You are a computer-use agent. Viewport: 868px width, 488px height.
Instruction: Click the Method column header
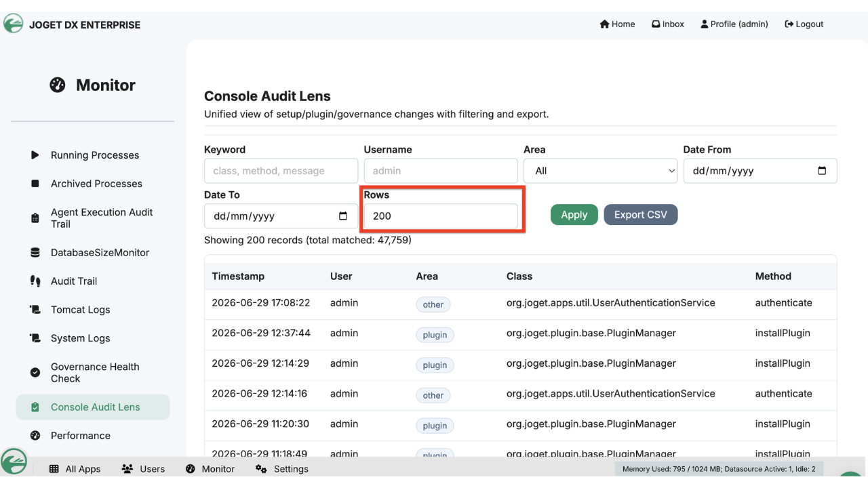773,277
